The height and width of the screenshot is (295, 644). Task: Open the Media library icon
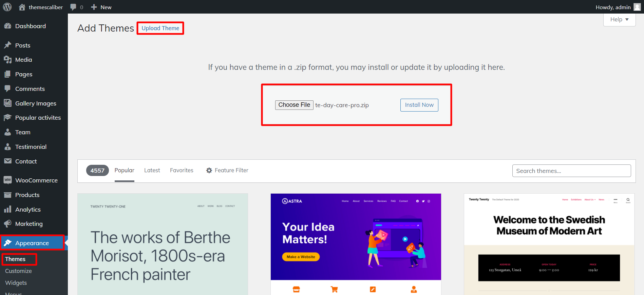(x=7, y=60)
